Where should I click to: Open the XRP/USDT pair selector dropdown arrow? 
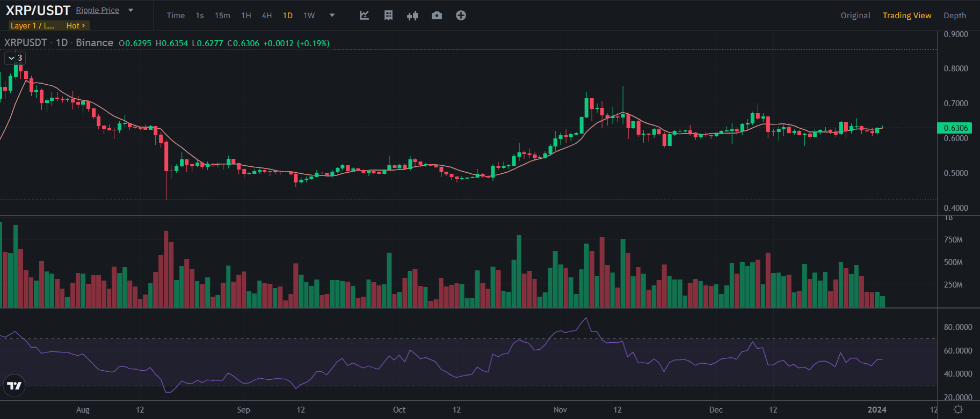(x=130, y=10)
